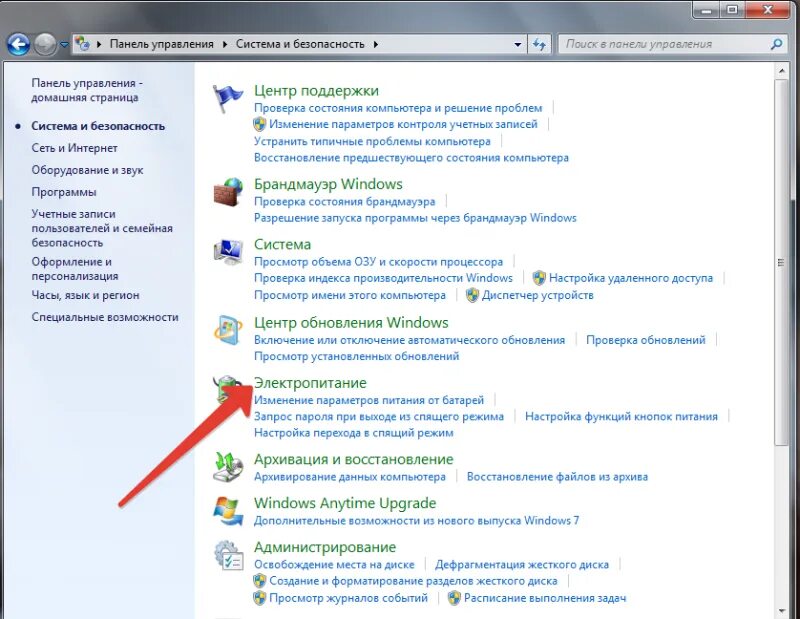
Task: Click Восстановление предшествующего состояния компьютера
Action: (x=411, y=158)
